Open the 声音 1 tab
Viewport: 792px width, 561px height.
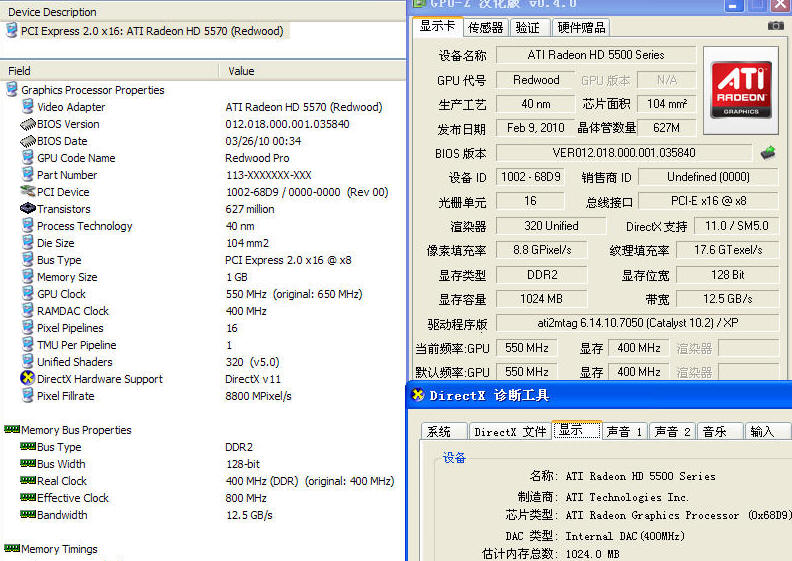click(624, 431)
